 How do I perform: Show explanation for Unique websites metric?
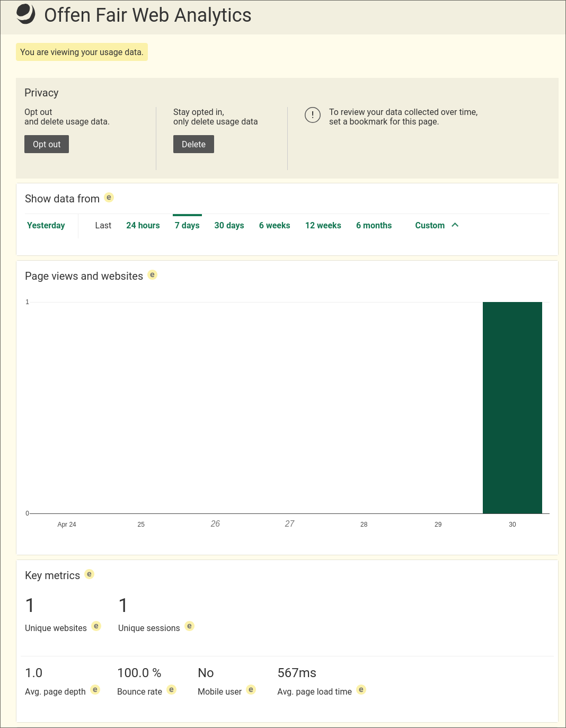[x=96, y=626]
